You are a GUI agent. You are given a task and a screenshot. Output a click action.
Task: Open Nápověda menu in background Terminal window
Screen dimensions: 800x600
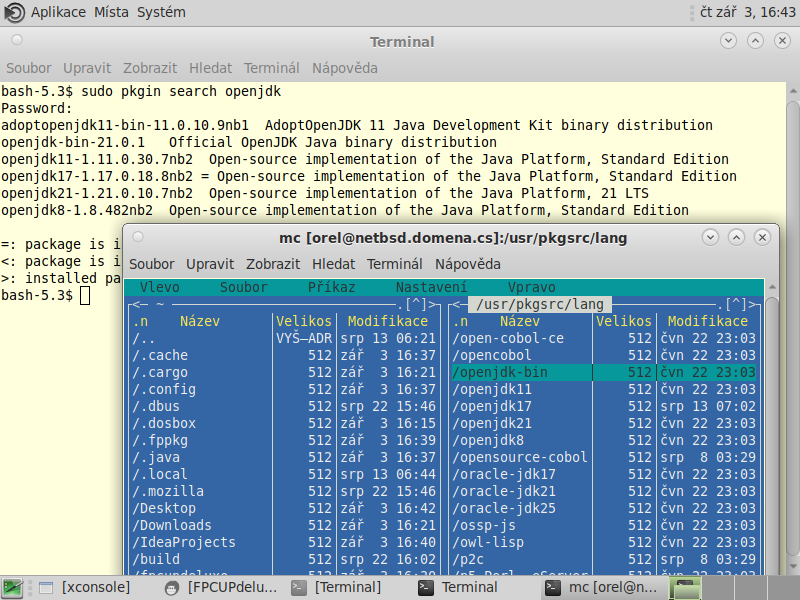345,68
